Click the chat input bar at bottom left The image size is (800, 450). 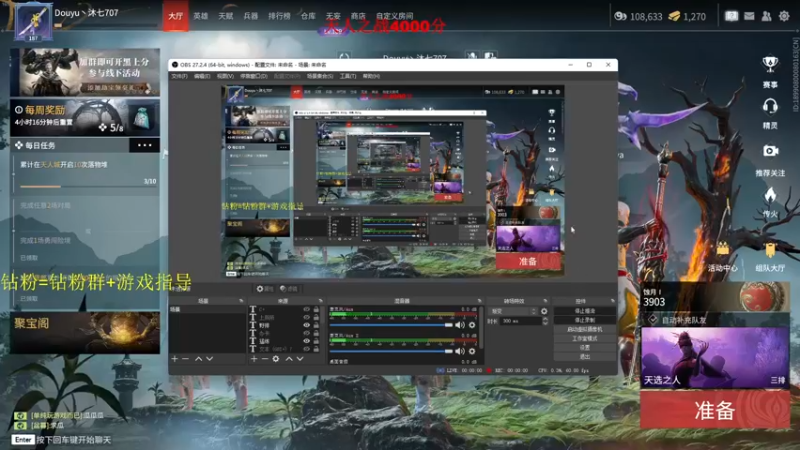coord(61,440)
